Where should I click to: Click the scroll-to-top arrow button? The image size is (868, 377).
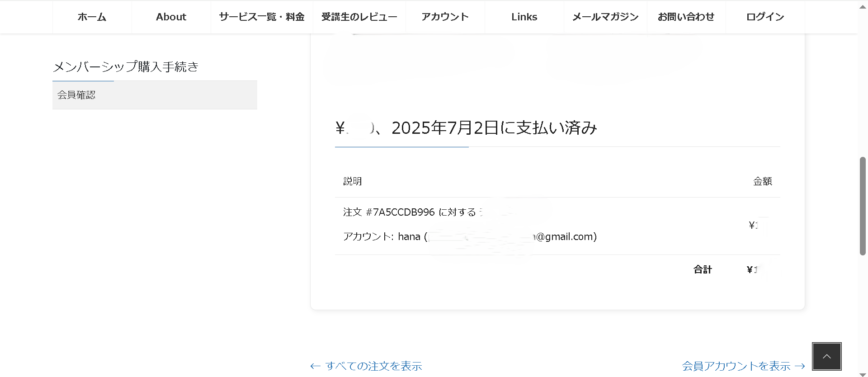point(826,357)
